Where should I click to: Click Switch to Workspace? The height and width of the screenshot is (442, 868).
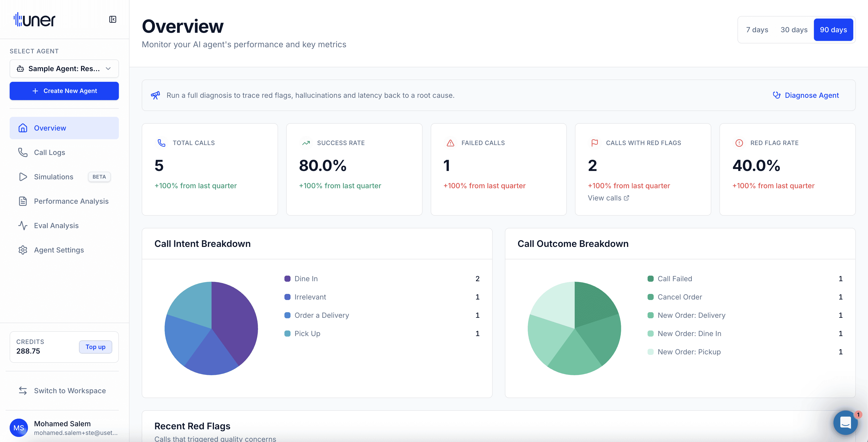(x=64, y=390)
